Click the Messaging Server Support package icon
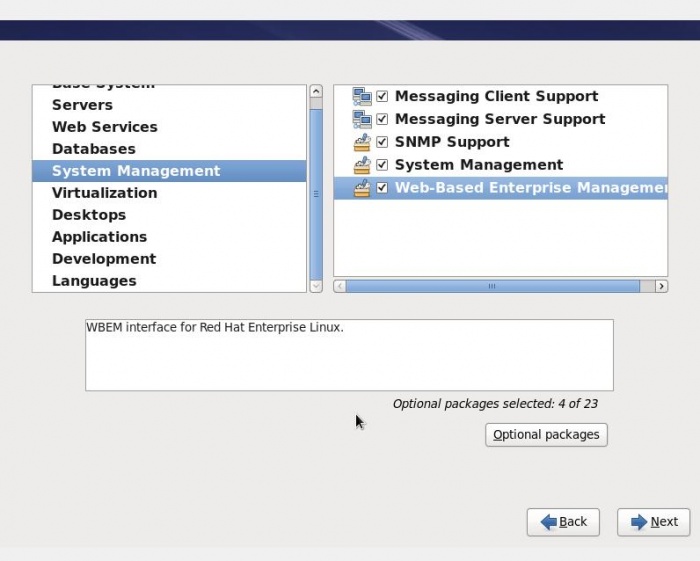This screenshot has width=700, height=561. tap(362, 119)
